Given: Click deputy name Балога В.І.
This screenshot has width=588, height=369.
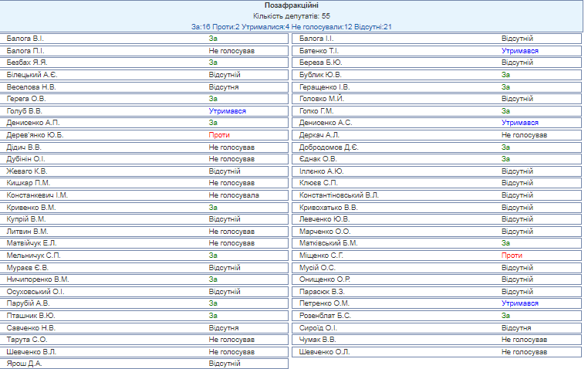Looking at the screenshot, I should (25, 38).
